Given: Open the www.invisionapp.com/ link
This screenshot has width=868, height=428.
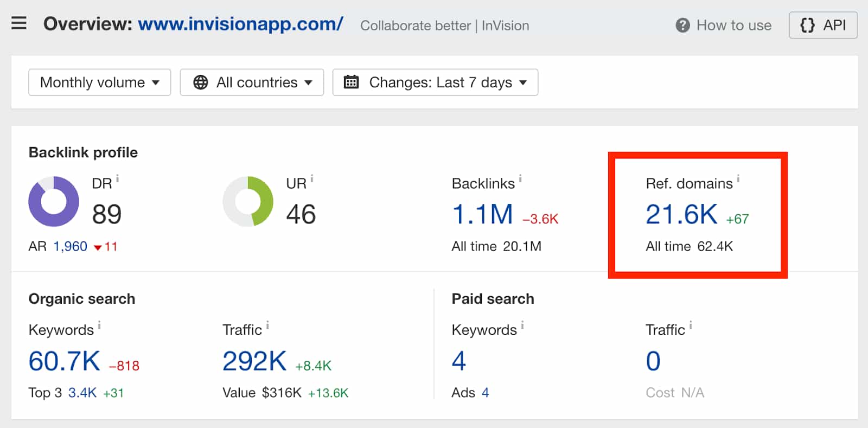Looking at the screenshot, I should [x=240, y=24].
